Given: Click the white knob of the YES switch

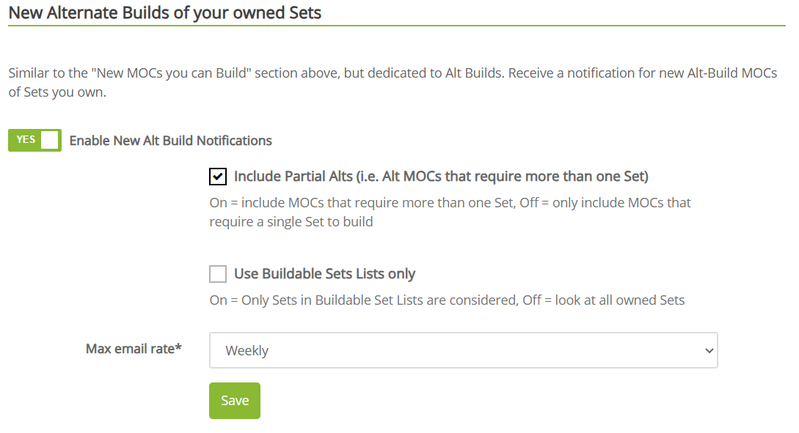Looking at the screenshot, I should (50, 140).
